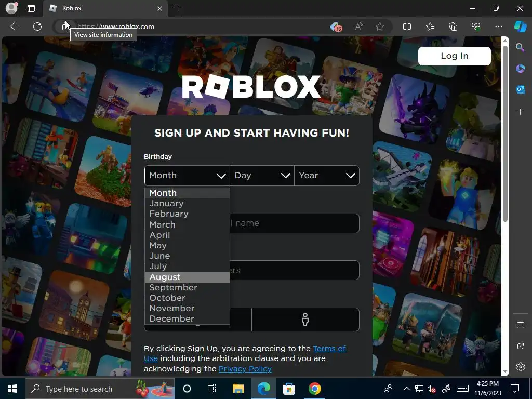This screenshot has height=399, width=532.
Task: Show hidden system tray icons
Action: tap(406, 389)
